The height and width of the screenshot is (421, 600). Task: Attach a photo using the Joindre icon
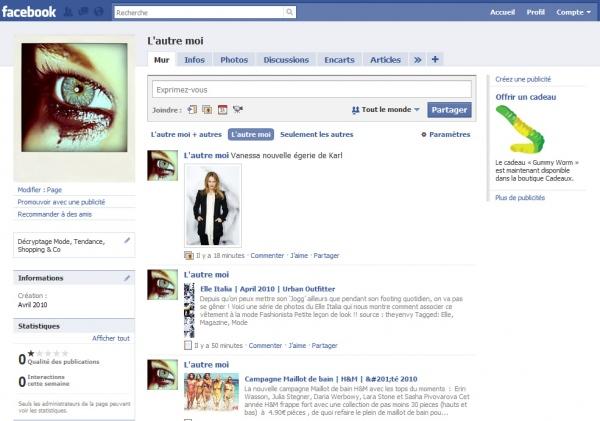(207, 110)
